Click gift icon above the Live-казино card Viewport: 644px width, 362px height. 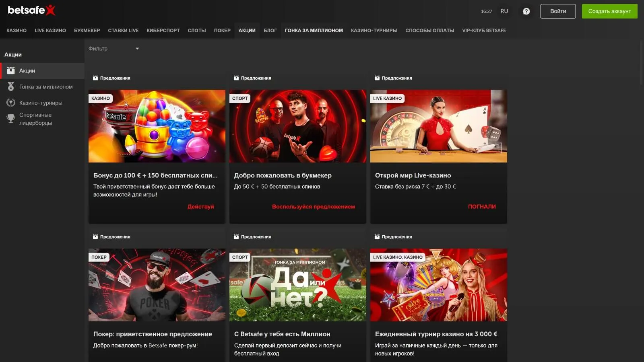point(377,78)
